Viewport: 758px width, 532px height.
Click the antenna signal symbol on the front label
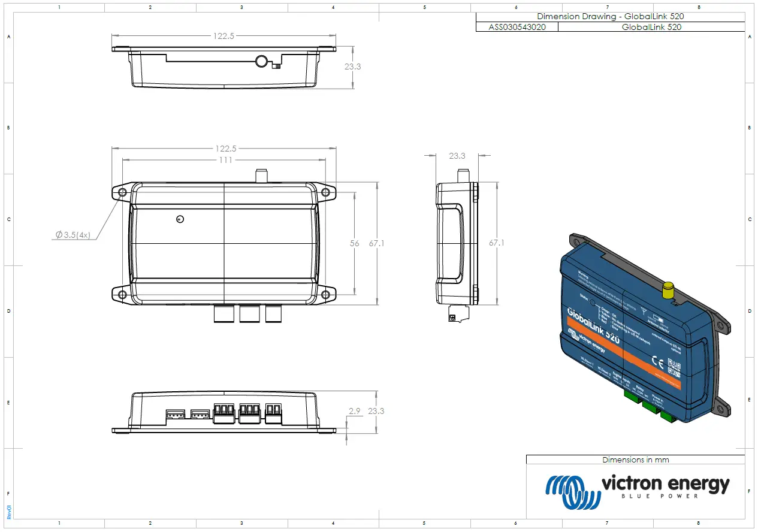point(643,311)
